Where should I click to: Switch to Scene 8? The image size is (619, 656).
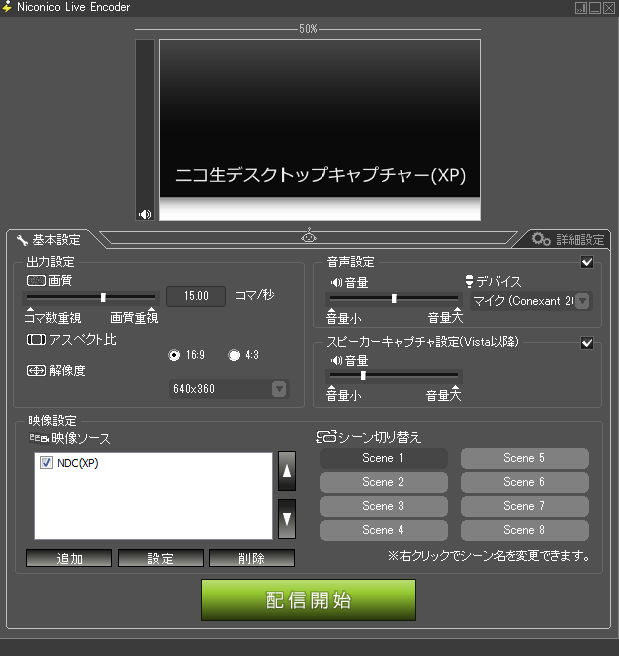[524, 530]
